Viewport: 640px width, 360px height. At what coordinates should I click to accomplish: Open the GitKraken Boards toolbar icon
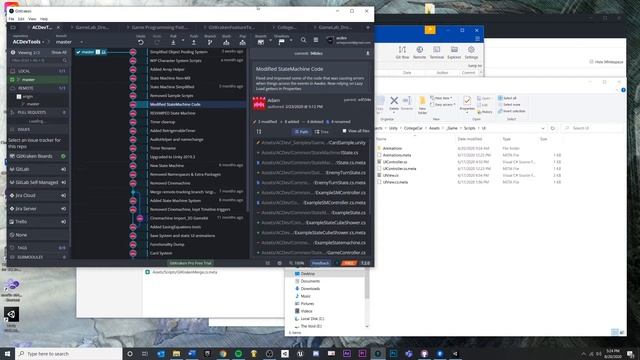coord(261,42)
